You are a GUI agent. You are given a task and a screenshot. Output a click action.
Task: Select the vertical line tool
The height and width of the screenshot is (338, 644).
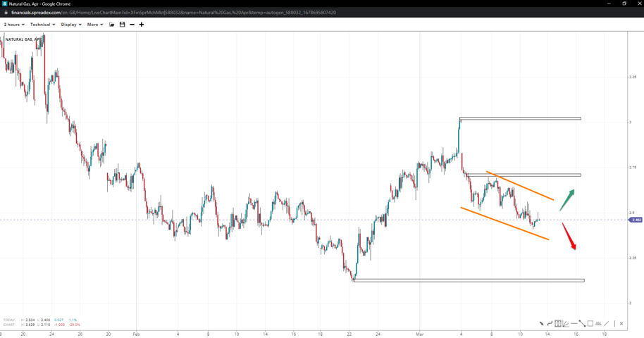614,324
